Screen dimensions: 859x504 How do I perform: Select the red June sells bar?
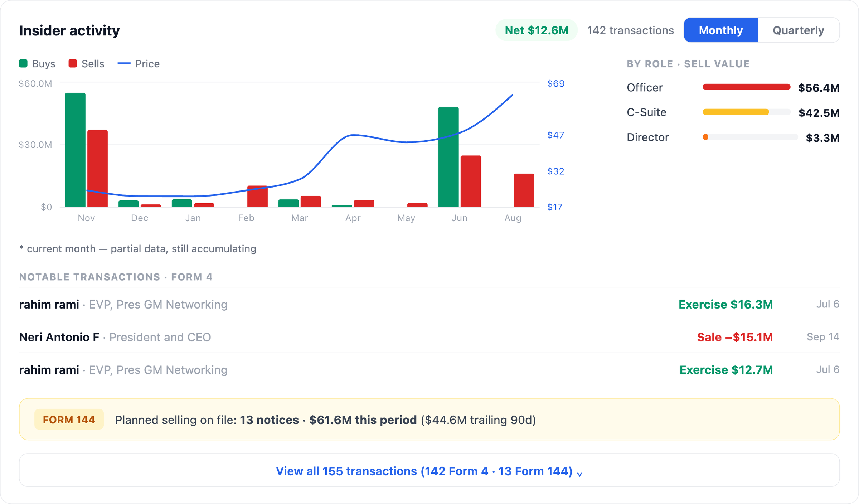471,181
